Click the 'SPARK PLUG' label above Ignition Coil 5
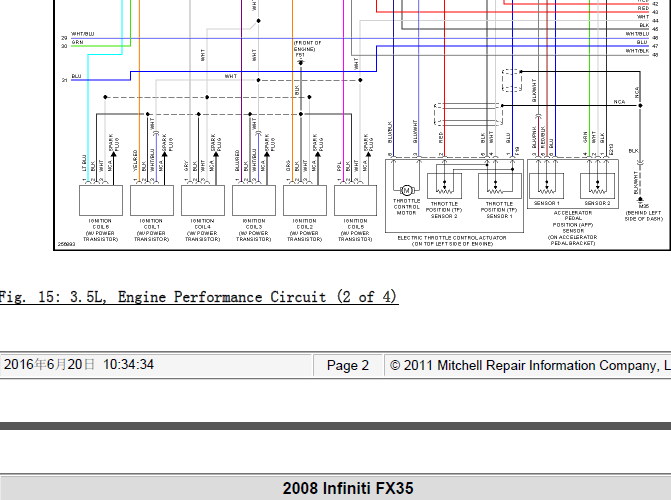The height and width of the screenshot is (500, 671). pos(368,143)
